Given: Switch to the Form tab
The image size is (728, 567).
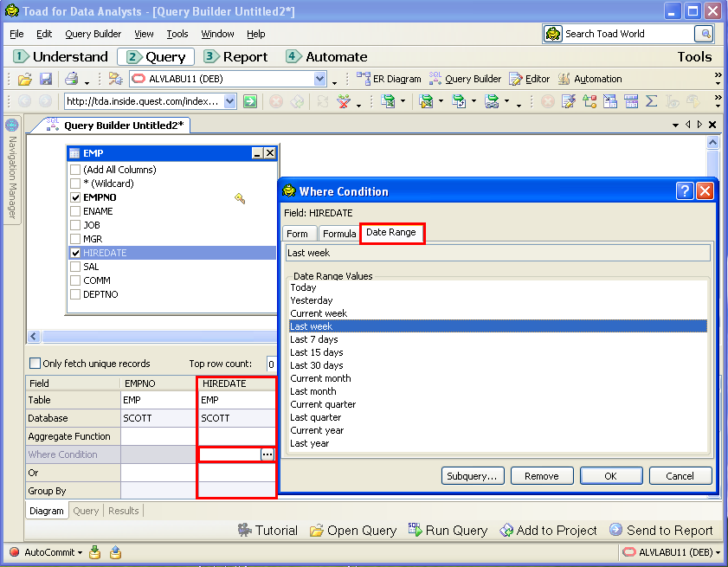Looking at the screenshot, I should [297, 234].
